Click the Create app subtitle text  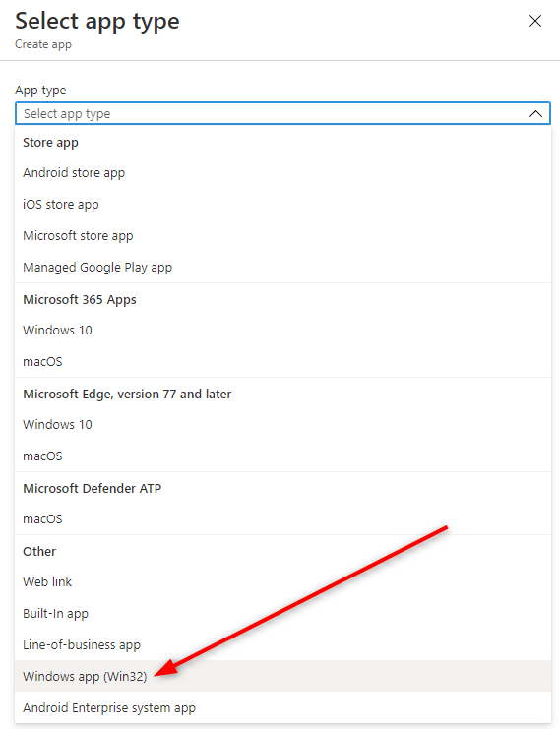point(43,44)
